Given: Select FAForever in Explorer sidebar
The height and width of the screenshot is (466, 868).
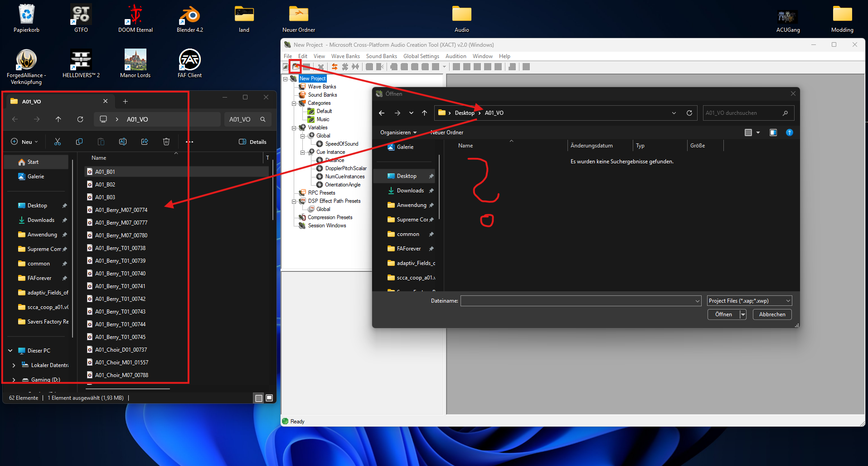Looking at the screenshot, I should 39,278.
